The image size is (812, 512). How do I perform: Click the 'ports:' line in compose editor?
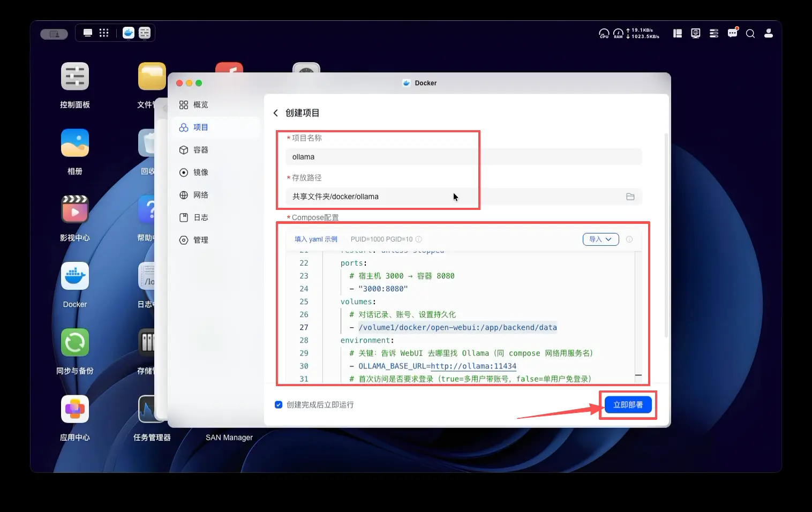click(354, 263)
